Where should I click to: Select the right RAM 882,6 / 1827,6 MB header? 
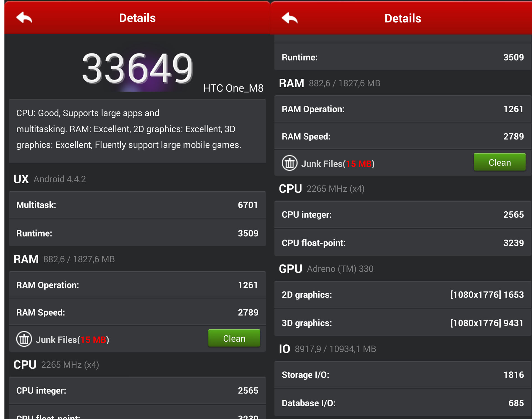point(329,83)
